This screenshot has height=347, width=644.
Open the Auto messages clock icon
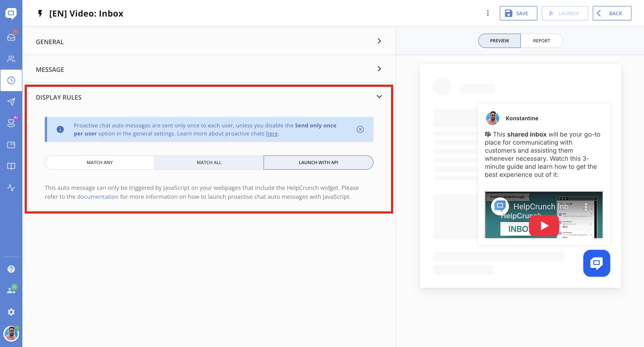[x=11, y=81]
